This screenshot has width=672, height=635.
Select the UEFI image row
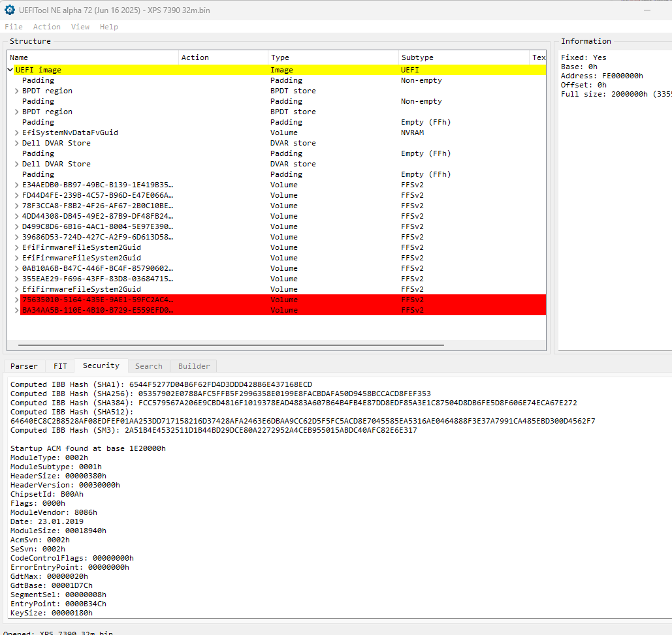coord(276,70)
